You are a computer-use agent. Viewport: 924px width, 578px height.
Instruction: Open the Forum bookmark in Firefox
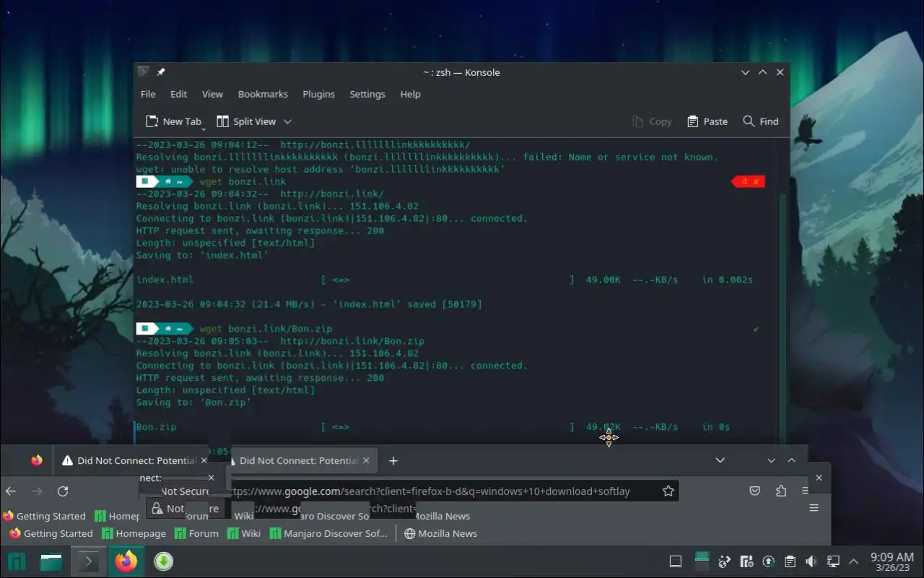click(197, 533)
